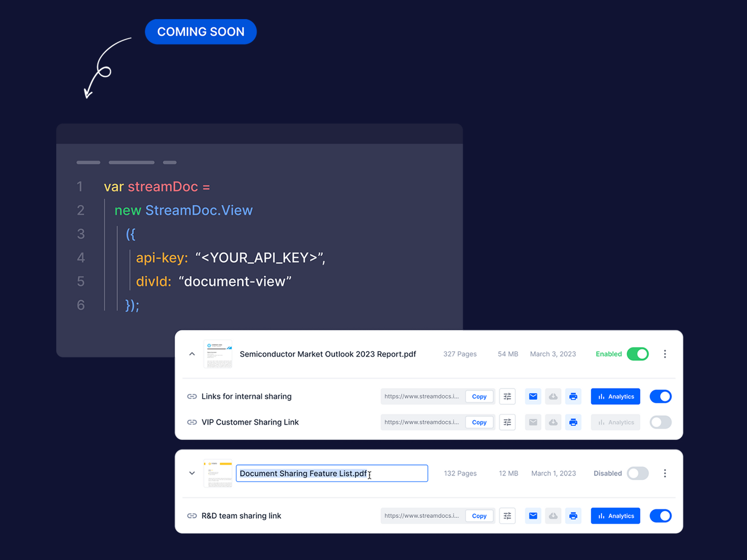Open the three-dot menu for Semiconductor Market Outlook

click(664, 354)
